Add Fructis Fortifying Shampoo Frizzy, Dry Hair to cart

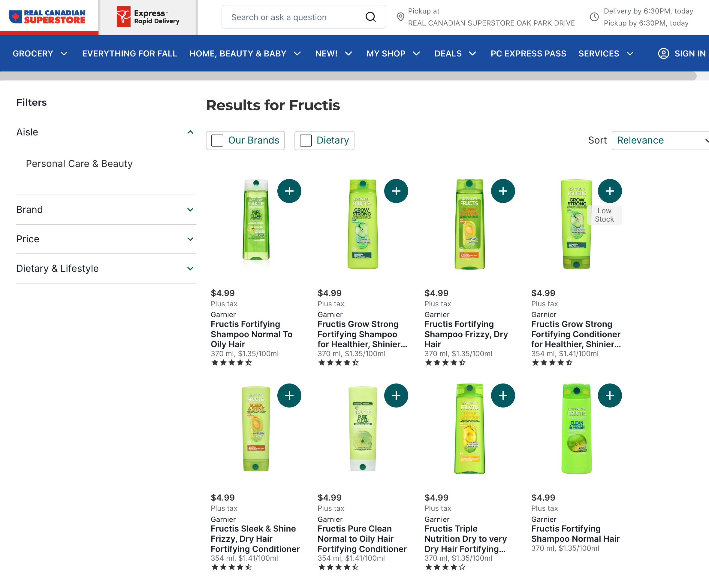coord(503,191)
